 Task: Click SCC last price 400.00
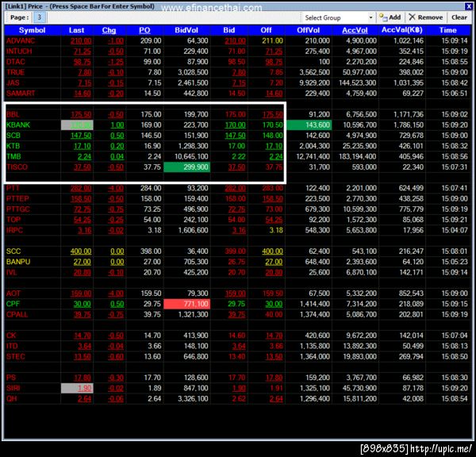point(81,252)
